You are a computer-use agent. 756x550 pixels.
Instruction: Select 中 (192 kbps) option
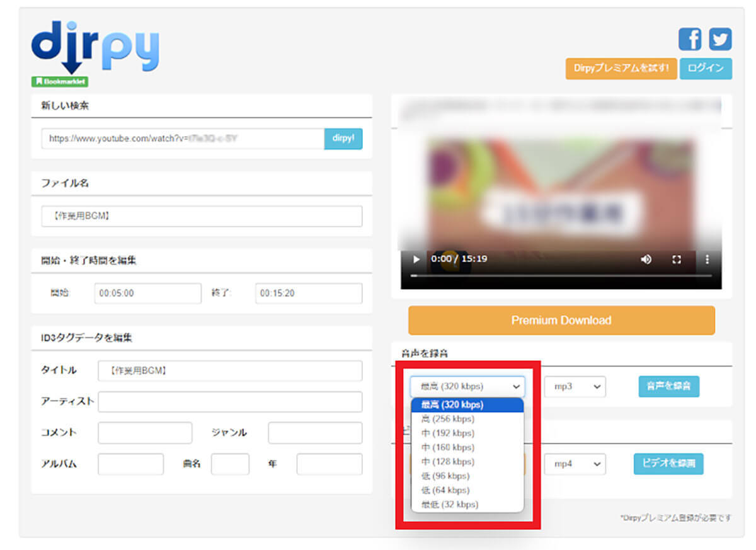[467, 433]
